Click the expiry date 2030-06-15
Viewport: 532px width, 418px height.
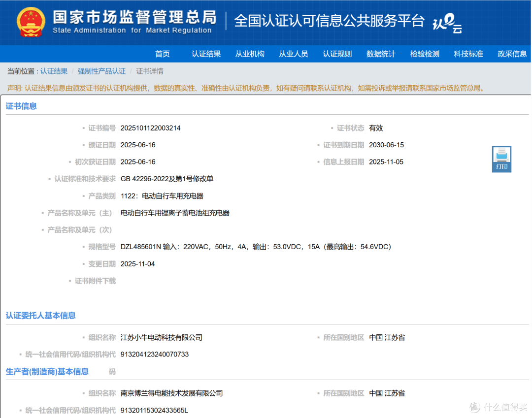click(387, 145)
